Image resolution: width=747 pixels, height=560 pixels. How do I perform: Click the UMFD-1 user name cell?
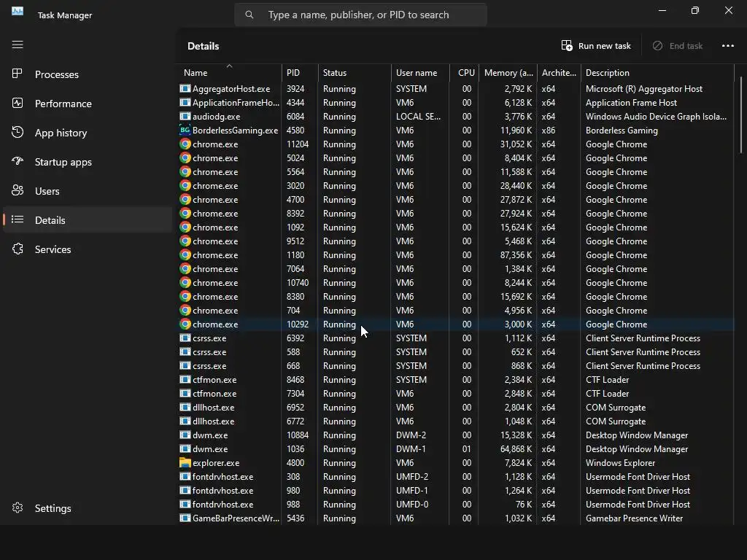[411, 490]
